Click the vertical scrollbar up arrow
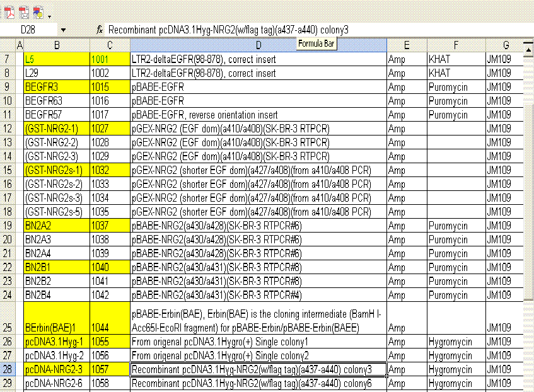The height and width of the screenshot is (392, 534). pos(528,51)
